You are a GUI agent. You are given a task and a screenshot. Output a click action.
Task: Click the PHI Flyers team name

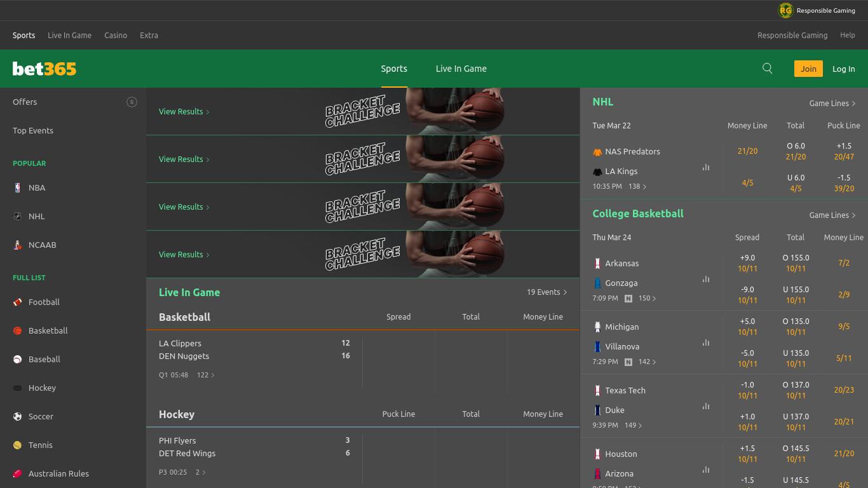click(x=177, y=441)
